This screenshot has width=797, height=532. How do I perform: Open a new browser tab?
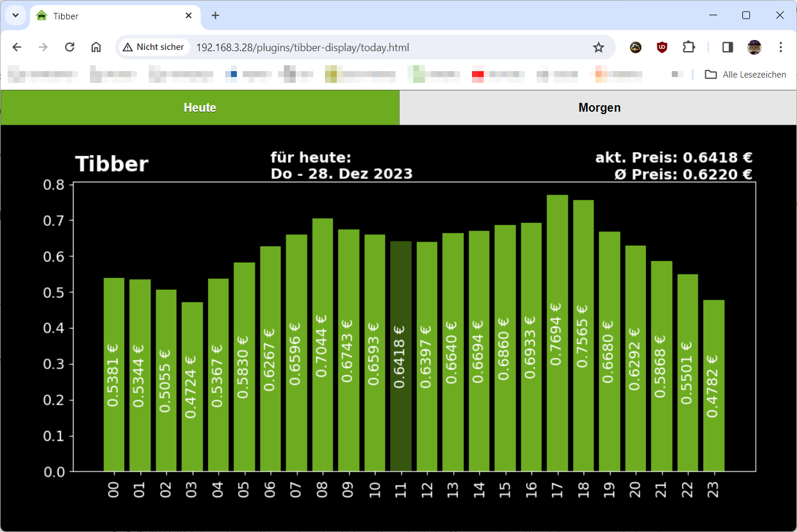click(215, 16)
